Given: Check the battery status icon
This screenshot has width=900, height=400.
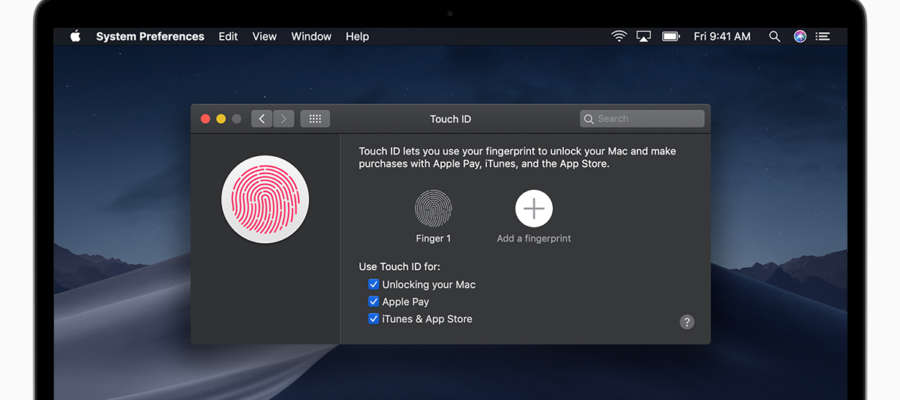Looking at the screenshot, I should click(670, 36).
